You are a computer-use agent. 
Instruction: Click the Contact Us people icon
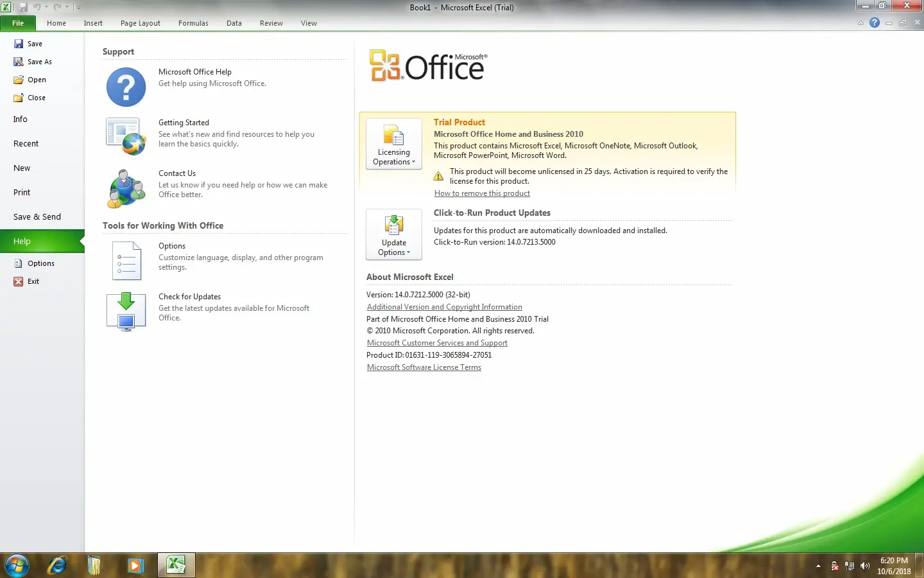coord(125,188)
